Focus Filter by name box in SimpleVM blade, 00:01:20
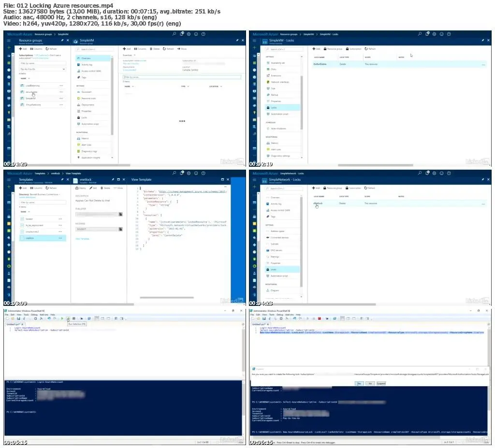The height and width of the screenshot is (448, 495). point(182,77)
